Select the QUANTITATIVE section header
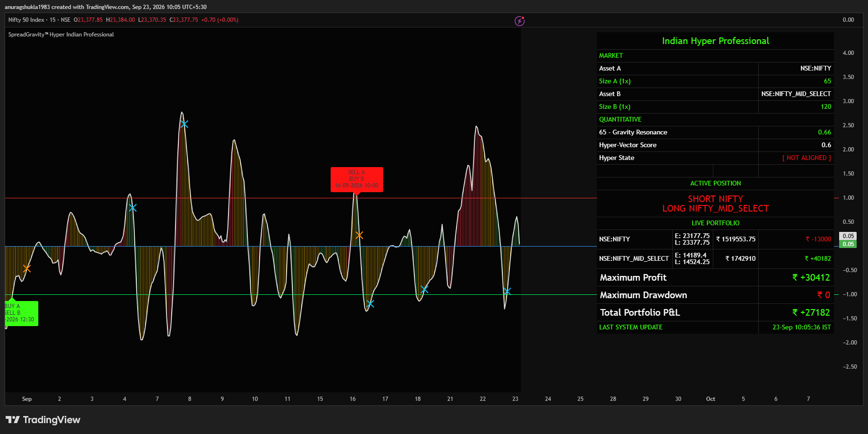Image resolution: width=868 pixels, height=434 pixels. tap(620, 120)
